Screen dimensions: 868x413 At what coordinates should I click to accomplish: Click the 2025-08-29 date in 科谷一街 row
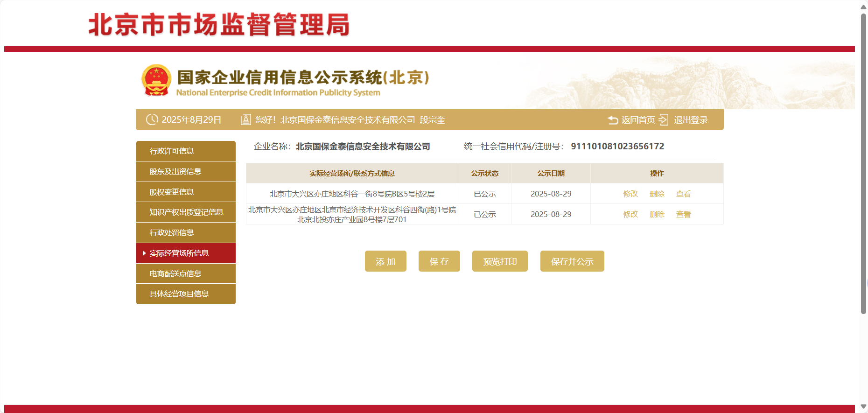click(x=551, y=194)
